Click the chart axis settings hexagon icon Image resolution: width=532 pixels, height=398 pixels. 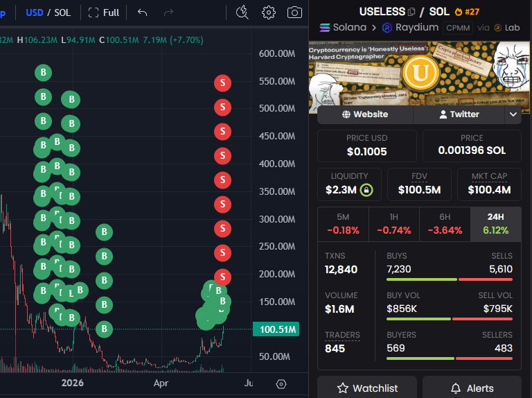tap(281, 384)
